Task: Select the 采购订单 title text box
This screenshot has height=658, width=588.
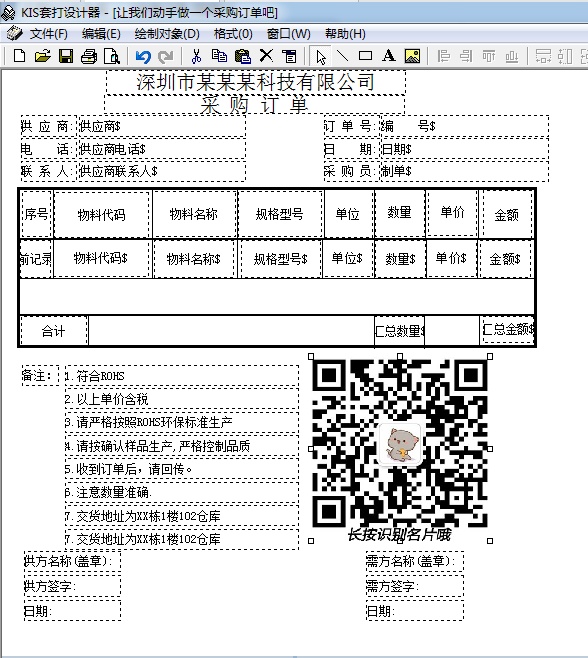Action: pyautogui.click(x=254, y=104)
